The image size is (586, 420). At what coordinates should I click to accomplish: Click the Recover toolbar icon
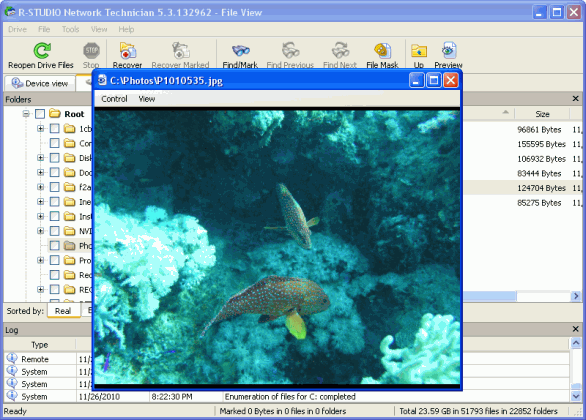[x=127, y=50]
